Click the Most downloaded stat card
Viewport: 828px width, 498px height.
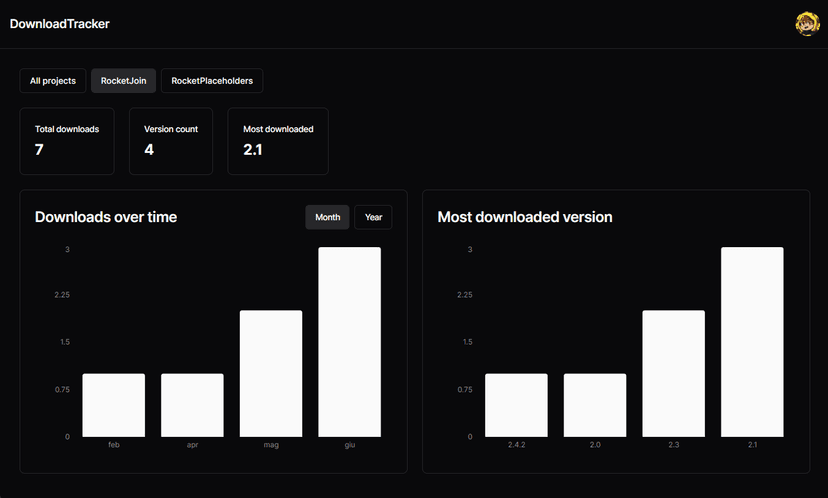pyautogui.click(x=278, y=141)
